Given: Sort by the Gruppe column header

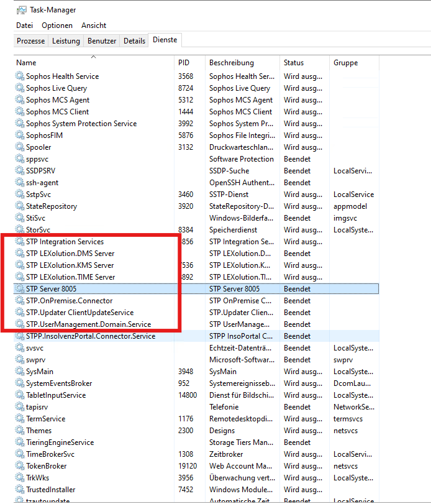Looking at the screenshot, I should (x=354, y=63).
